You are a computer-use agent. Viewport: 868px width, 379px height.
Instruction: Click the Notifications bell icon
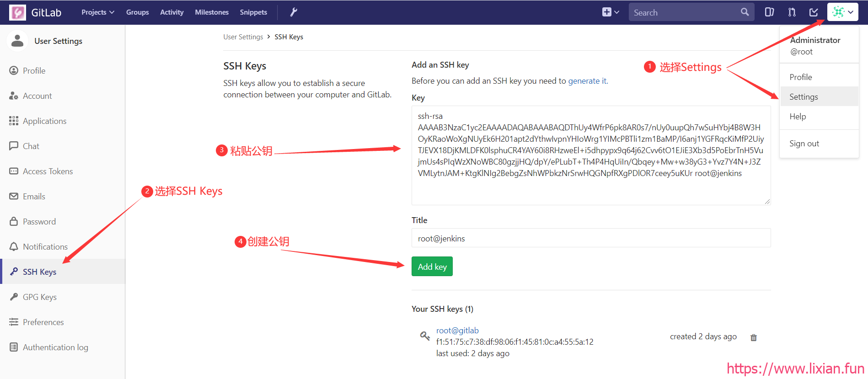(x=14, y=246)
